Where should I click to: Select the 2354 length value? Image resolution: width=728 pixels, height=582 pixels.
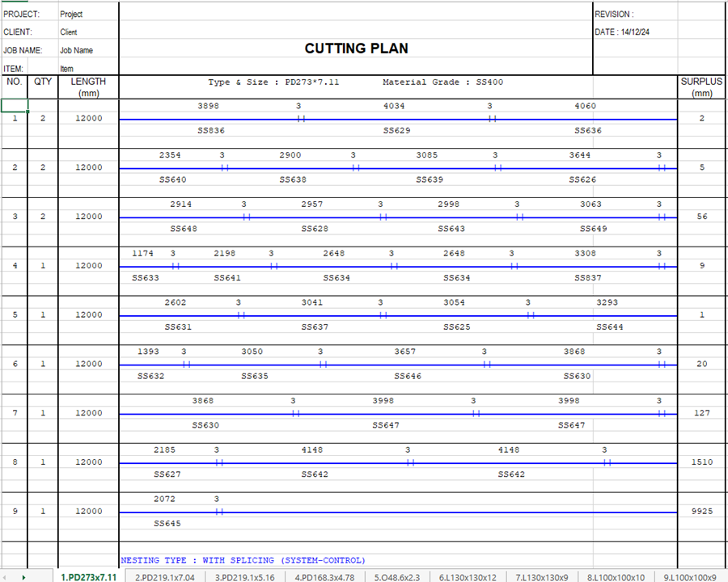tap(170, 155)
